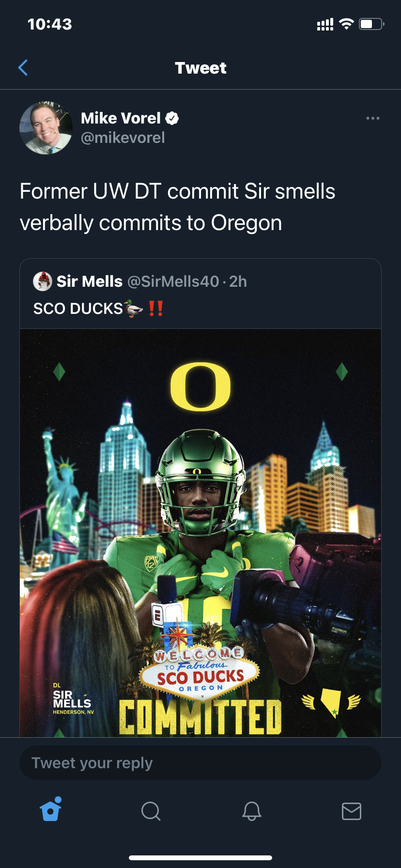
Task: Open the three-dot more options menu
Action: click(372, 118)
